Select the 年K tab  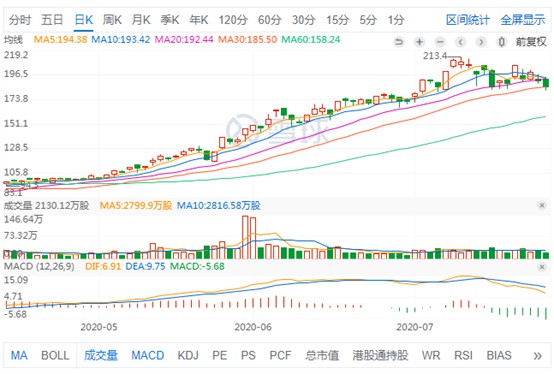(199, 20)
